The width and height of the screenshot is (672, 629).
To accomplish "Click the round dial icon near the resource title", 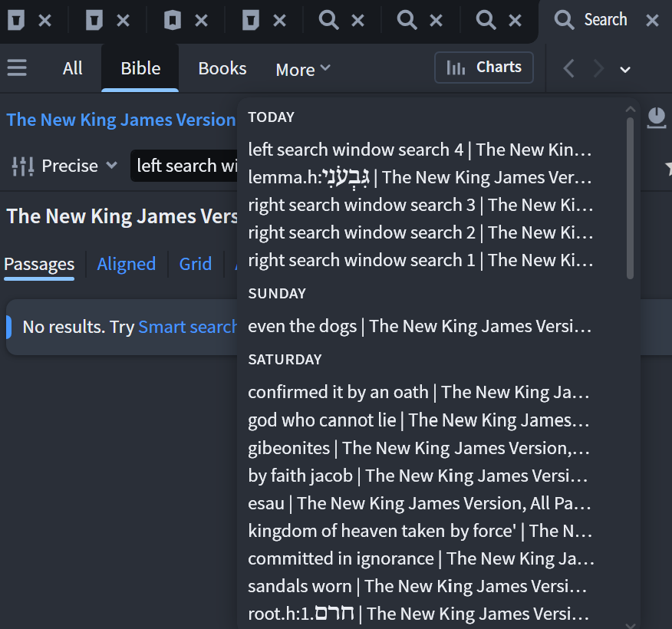I will click(x=656, y=118).
